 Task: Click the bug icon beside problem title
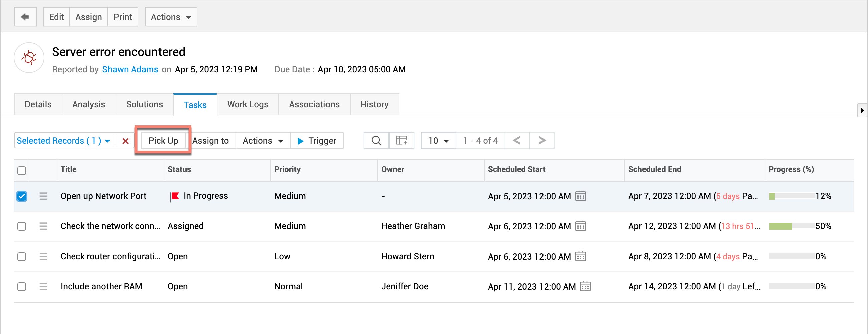coord(29,58)
